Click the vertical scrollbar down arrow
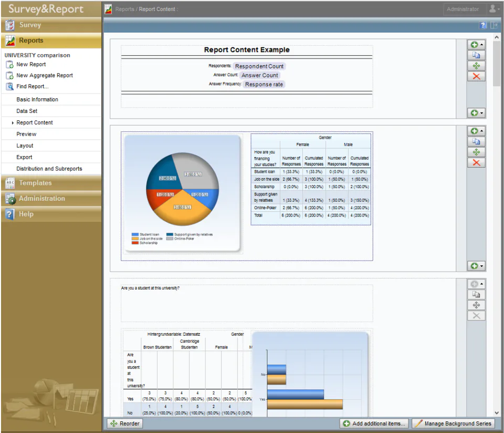Viewport: 504px width, 433px height. (x=496, y=413)
